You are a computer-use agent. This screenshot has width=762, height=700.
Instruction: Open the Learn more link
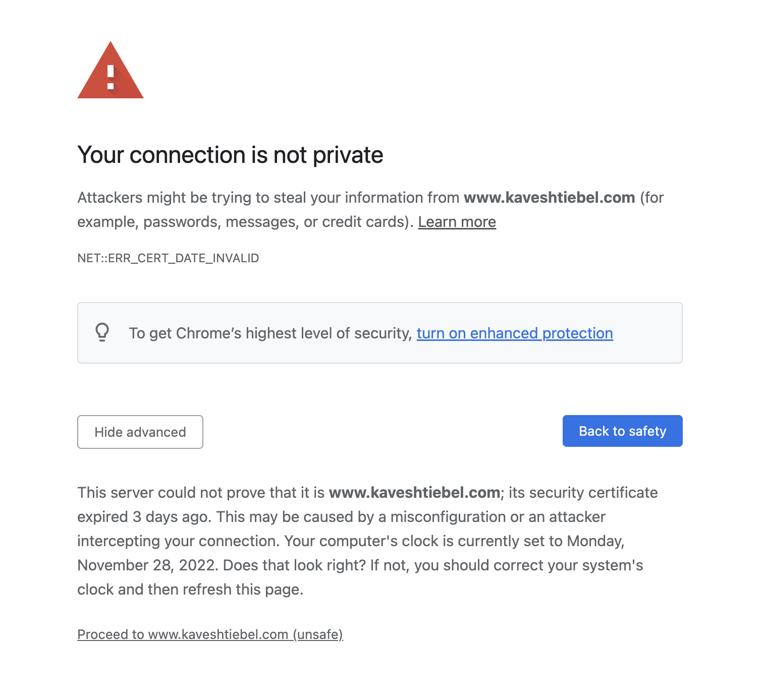point(457,222)
